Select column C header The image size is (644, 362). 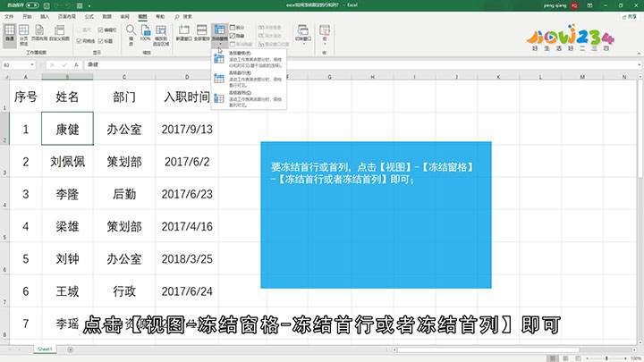(124, 77)
